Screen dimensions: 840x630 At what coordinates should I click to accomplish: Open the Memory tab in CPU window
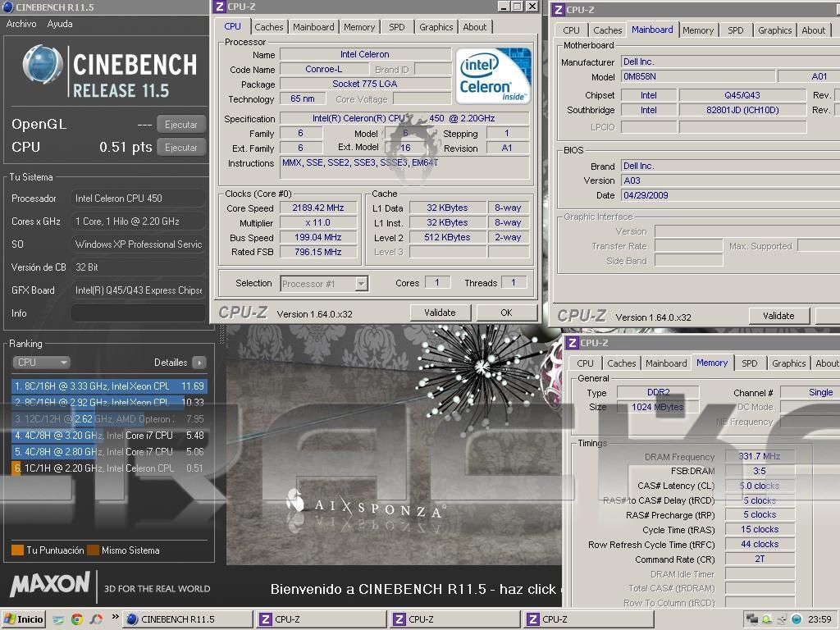[359, 27]
